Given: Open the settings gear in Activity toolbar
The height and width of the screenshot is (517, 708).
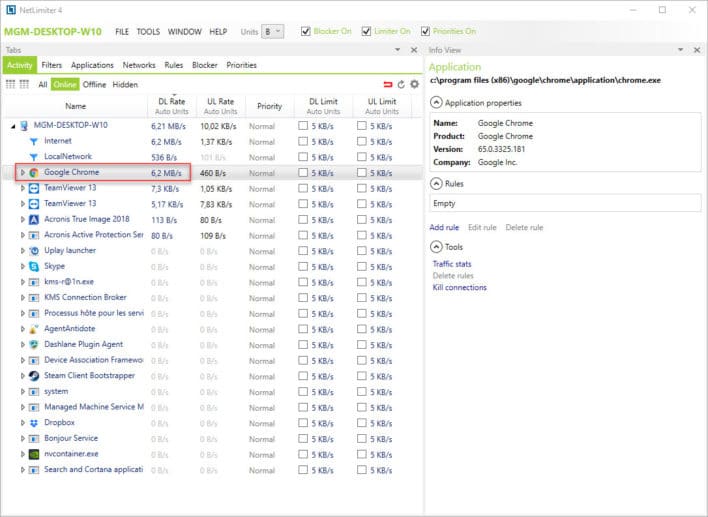Looking at the screenshot, I should (415, 85).
